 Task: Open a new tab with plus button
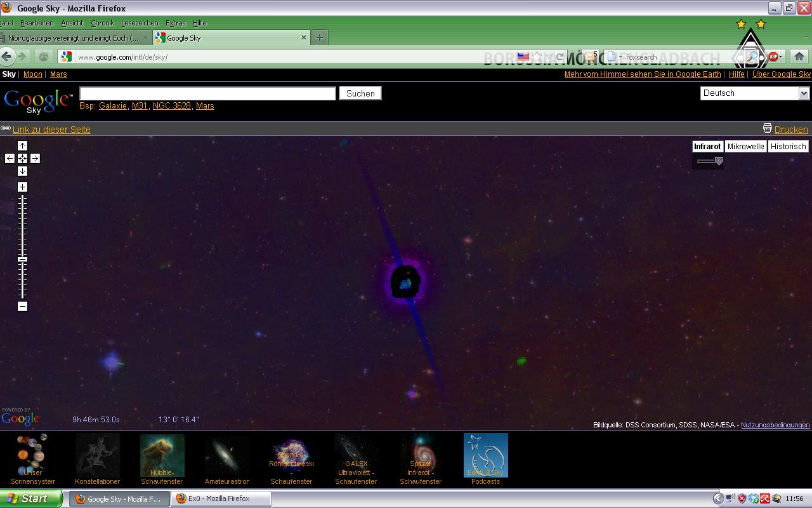pyautogui.click(x=319, y=37)
